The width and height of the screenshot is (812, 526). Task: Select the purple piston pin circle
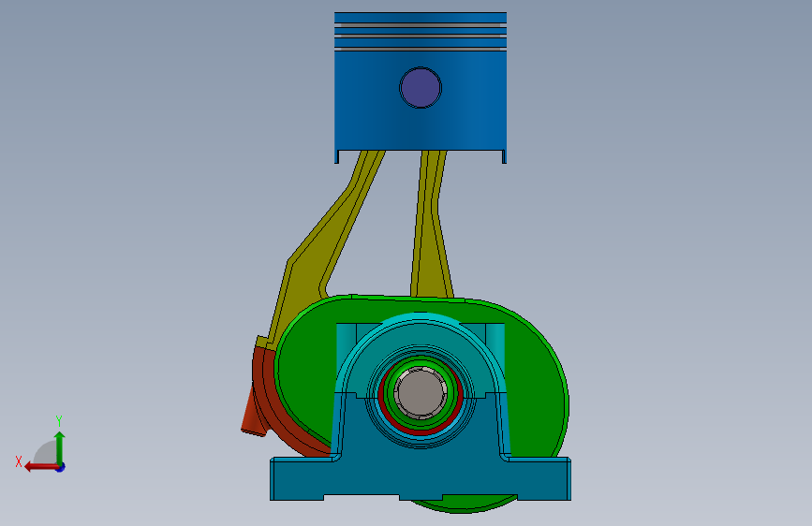coord(421,88)
